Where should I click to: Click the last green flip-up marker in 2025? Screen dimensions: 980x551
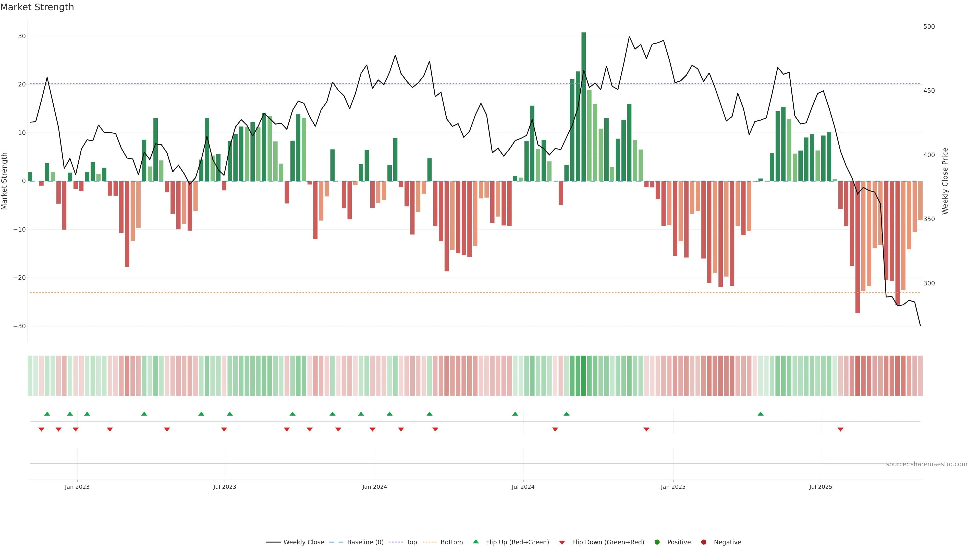pyautogui.click(x=761, y=414)
